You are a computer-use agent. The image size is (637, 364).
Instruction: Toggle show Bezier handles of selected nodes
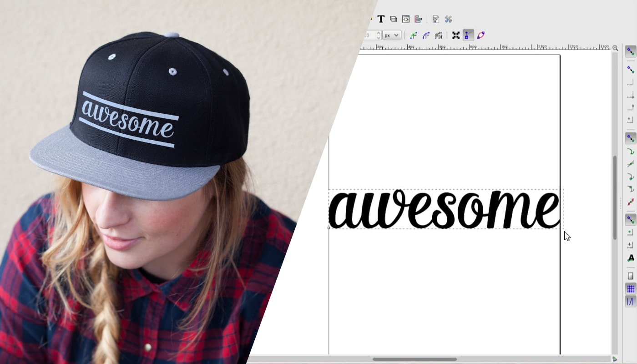point(468,35)
